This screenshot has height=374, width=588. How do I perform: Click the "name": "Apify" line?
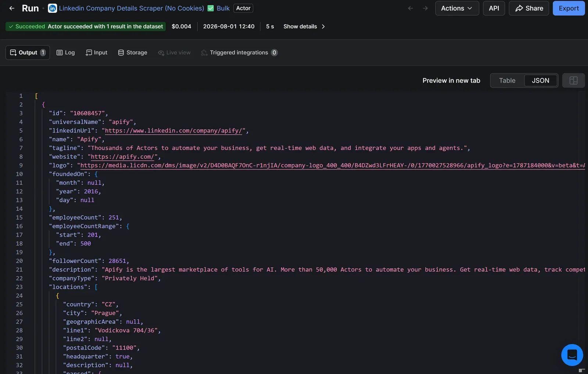tap(77, 139)
